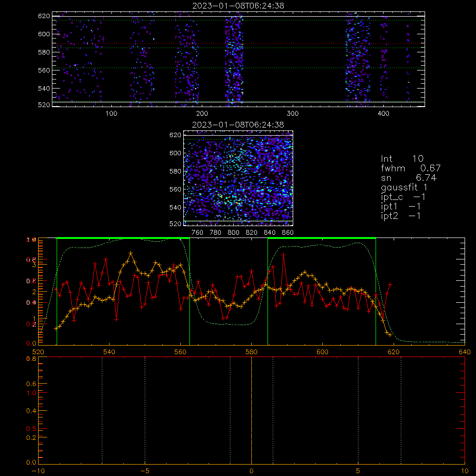This screenshot has width=476, height=476.
Task: Click the 'ipt_c -1' readout
Action: [x=403, y=197]
